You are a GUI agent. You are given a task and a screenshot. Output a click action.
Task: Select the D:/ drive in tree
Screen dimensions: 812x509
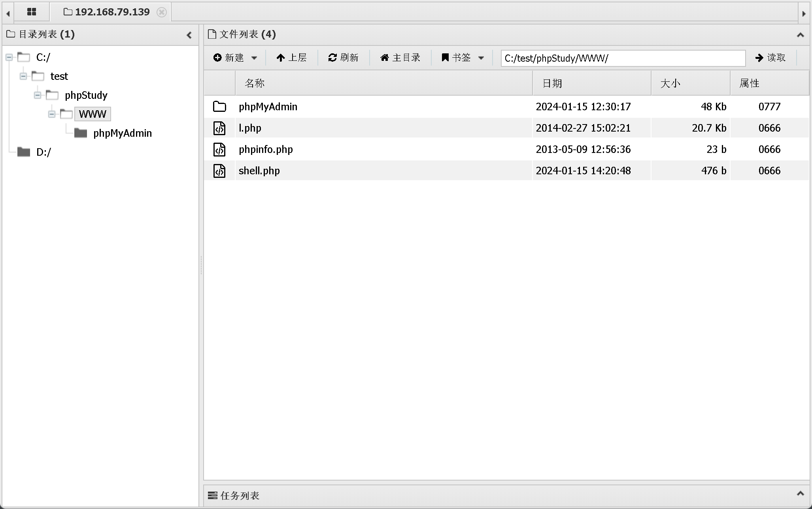click(43, 152)
